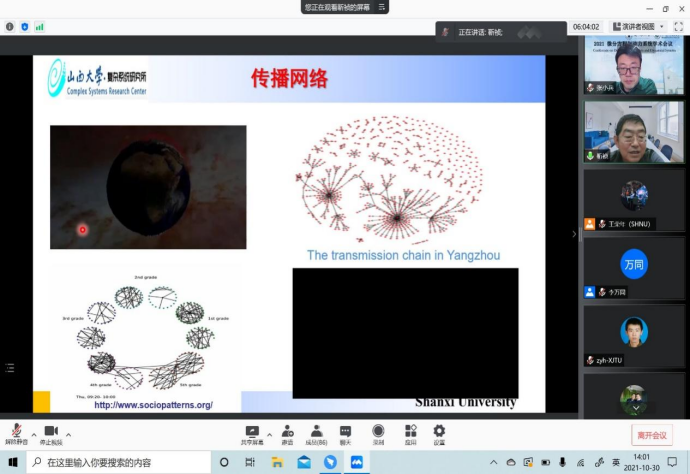This screenshot has width=690, height=474.
Task: Expand the microphone audio options arrow
Action: pos(33,435)
